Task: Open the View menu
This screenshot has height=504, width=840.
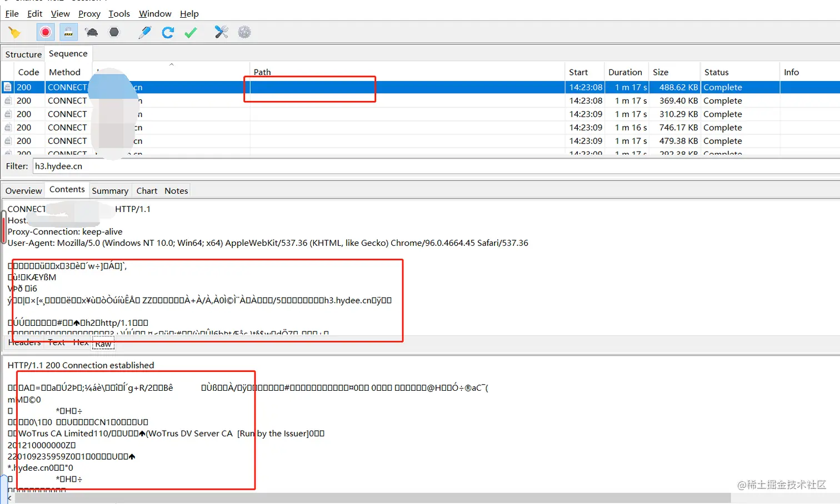Action: pyautogui.click(x=60, y=13)
